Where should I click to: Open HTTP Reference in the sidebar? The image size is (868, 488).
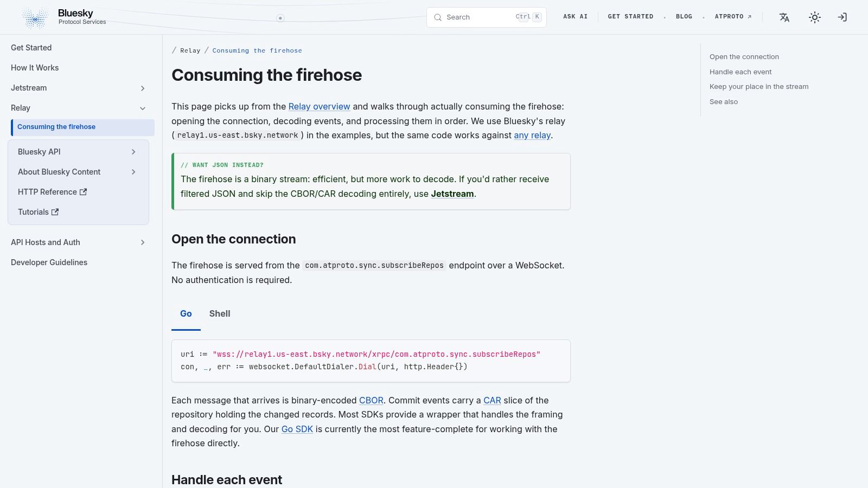pyautogui.click(x=47, y=192)
